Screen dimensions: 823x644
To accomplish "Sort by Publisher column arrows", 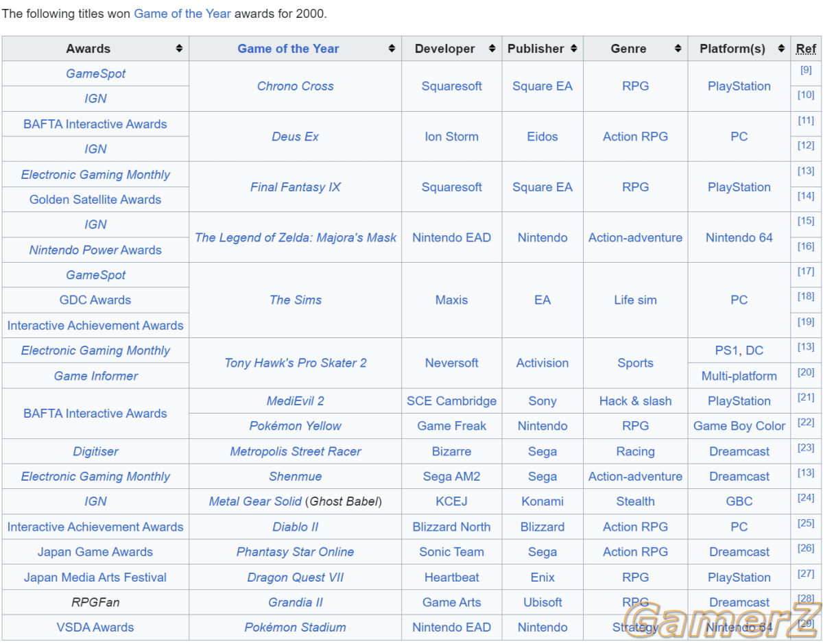I will 573,49.
